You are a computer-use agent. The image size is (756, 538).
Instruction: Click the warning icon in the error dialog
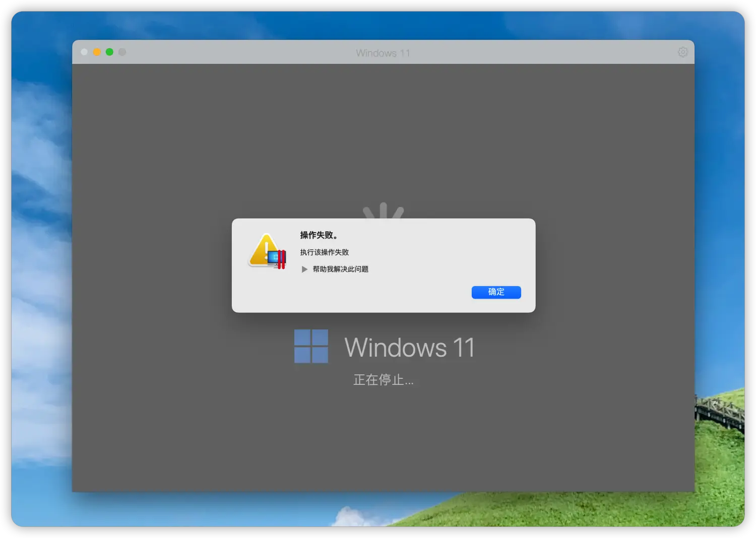pyautogui.click(x=267, y=251)
